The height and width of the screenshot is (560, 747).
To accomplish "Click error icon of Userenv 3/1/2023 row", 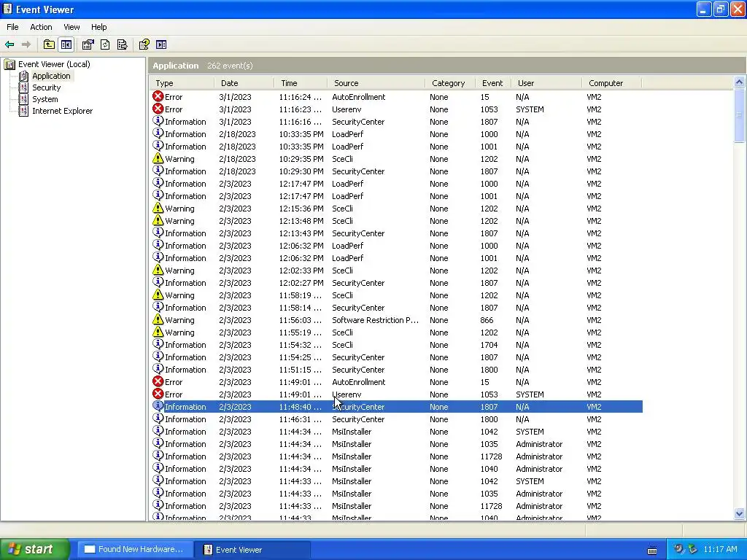I will (x=158, y=109).
